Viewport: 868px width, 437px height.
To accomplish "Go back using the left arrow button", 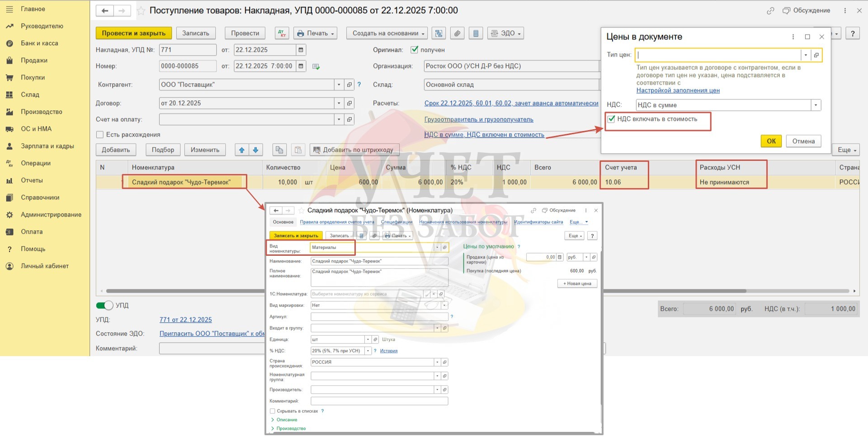I will coord(105,10).
